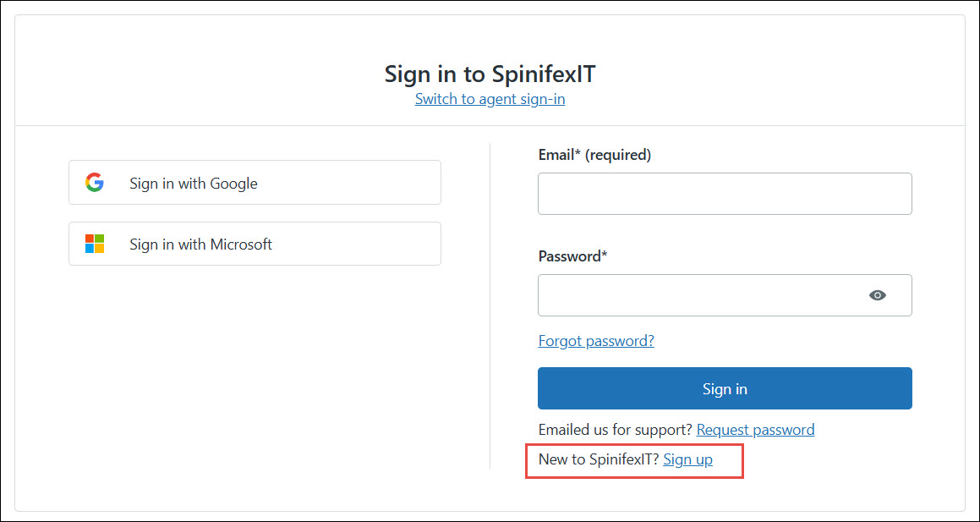This screenshot has width=980, height=522.
Task: Open the Request password link
Action: tap(755, 430)
